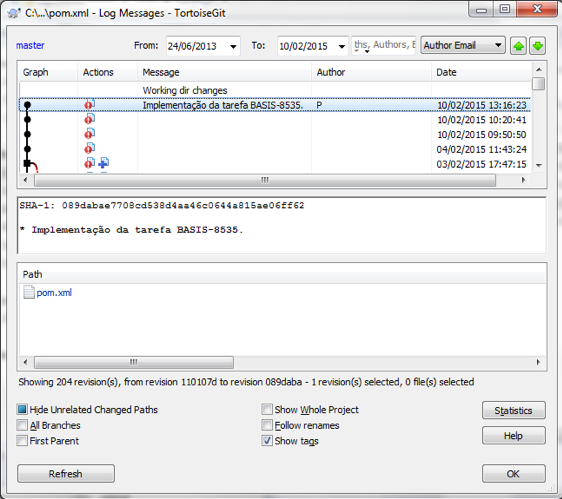This screenshot has width=562, height=499.
Task: Click the Refresh button
Action: click(x=66, y=474)
